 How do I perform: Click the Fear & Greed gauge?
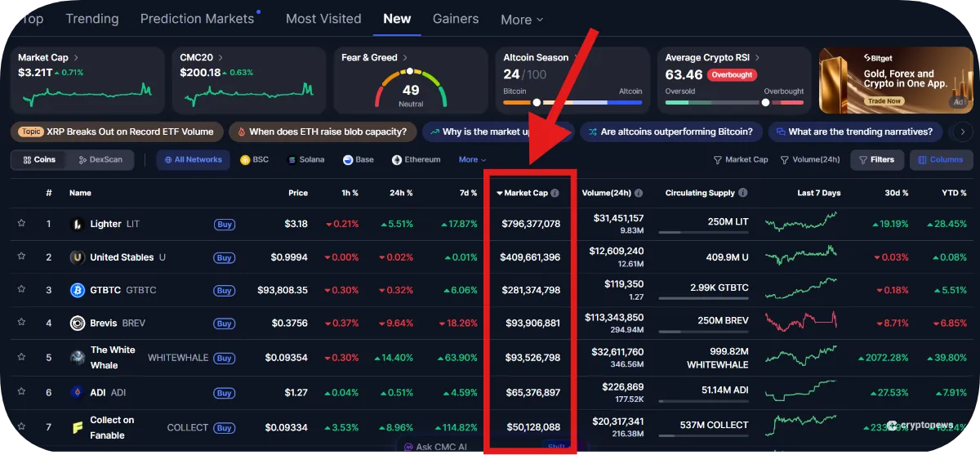coord(411,88)
